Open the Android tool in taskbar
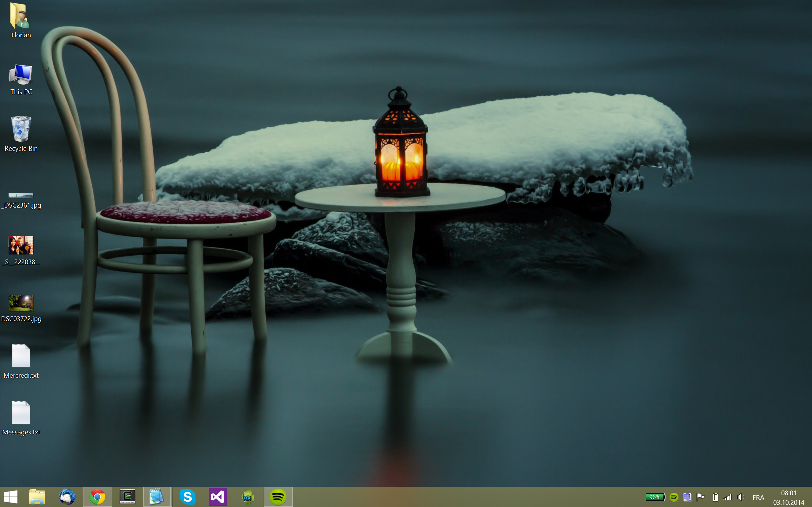The width and height of the screenshot is (812, 507). tap(248, 497)
